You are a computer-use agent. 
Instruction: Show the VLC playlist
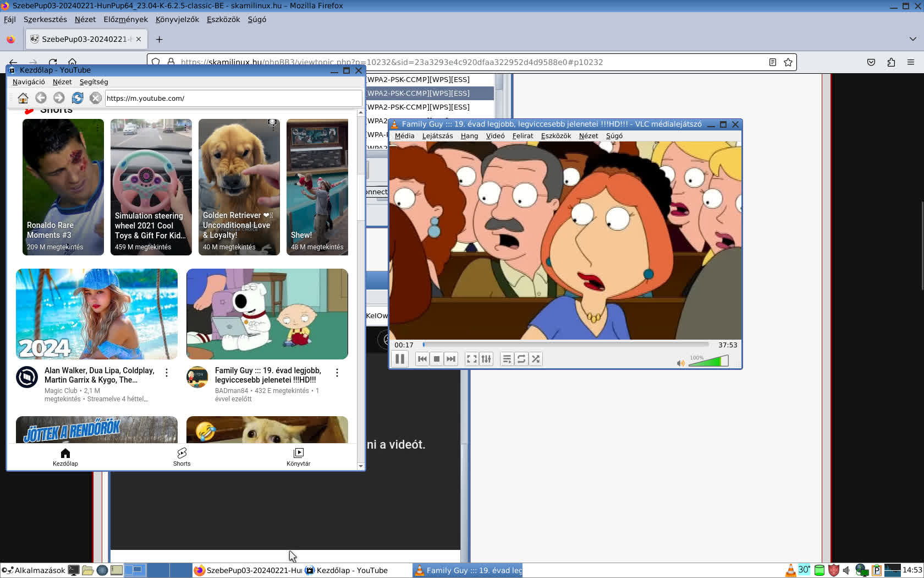pos(507,359)
